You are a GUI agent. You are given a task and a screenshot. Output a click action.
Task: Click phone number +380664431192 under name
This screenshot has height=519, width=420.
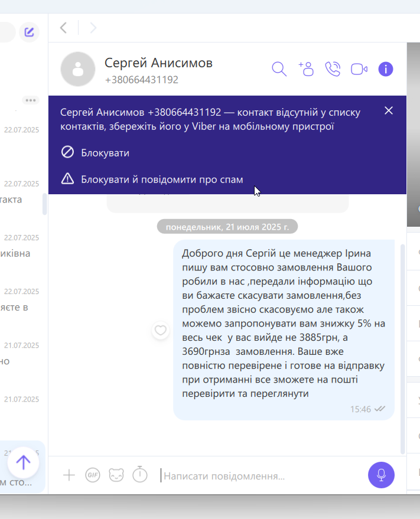pyautogui.click(x=141, y=80)
